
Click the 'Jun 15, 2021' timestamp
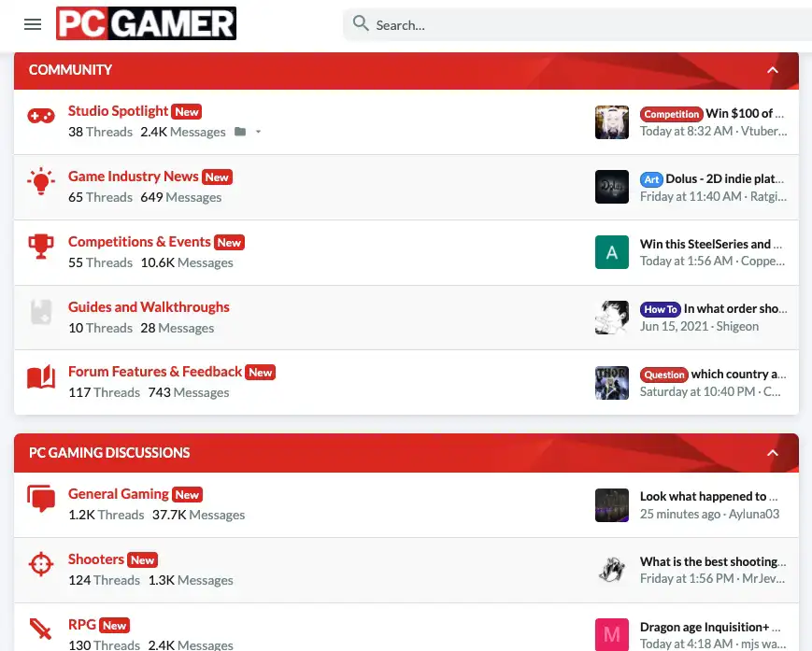click(674, 326)
